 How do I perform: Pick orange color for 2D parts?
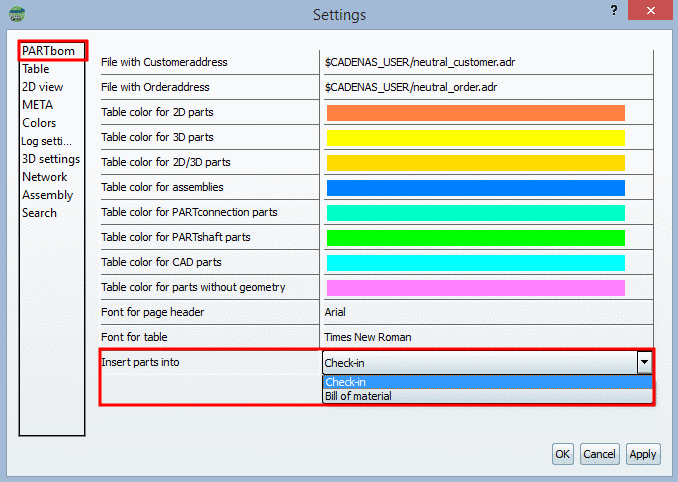pyautogui.click(x=475, y=113)
